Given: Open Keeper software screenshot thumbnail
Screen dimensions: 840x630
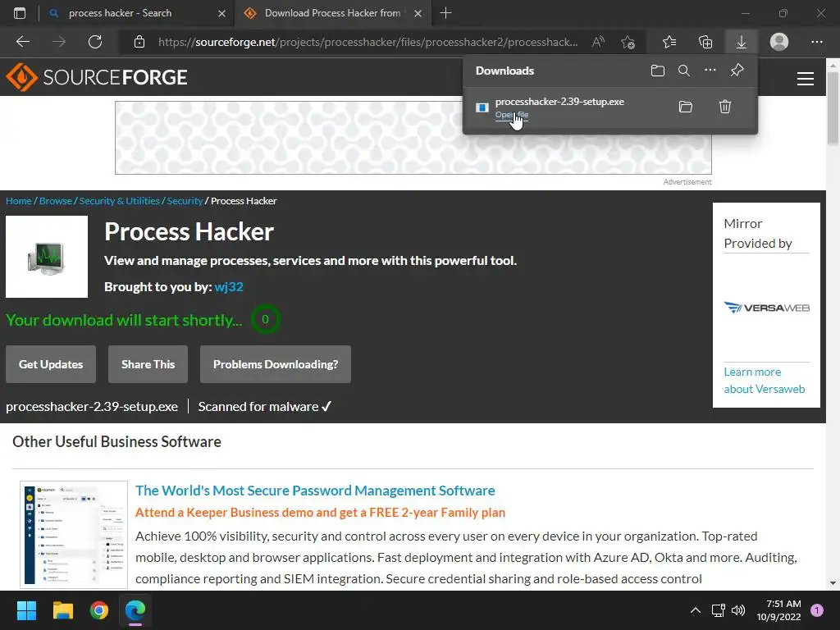Looking at the screenshot, I should (x=74, y=534).
